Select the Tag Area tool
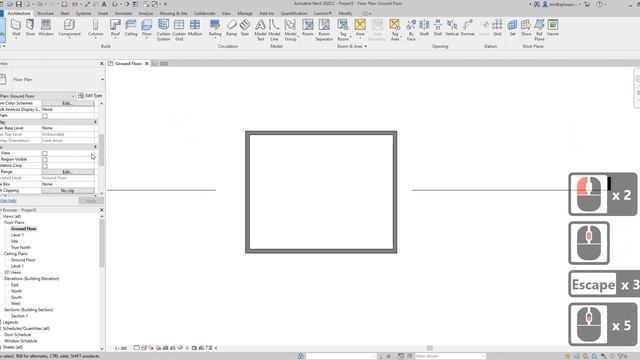This screenshot has width=640, height=360. coord(395,30)
